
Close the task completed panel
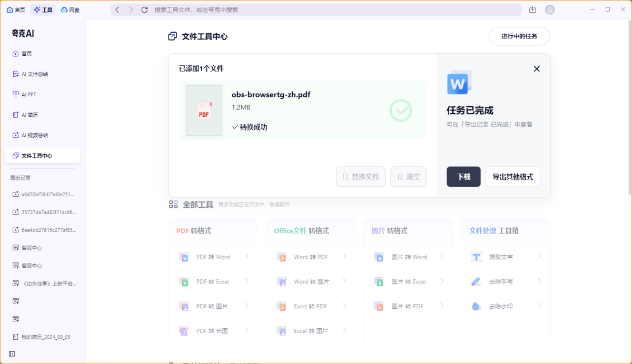[x=537, y=69]
